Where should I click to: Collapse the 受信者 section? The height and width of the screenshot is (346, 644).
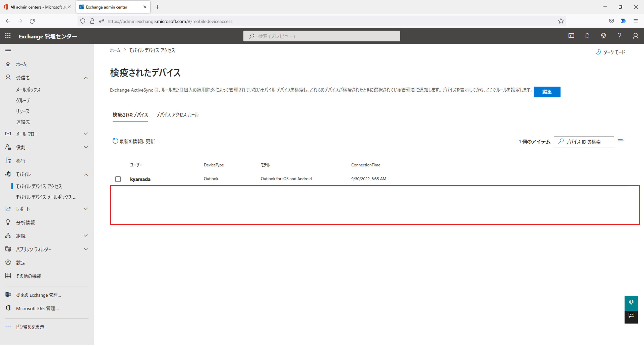click(x=86, y=78)
